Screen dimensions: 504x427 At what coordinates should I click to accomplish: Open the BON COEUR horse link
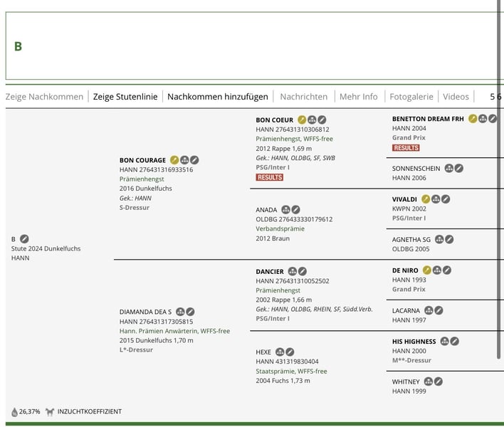pyautogui.click(x=275, y=120)
